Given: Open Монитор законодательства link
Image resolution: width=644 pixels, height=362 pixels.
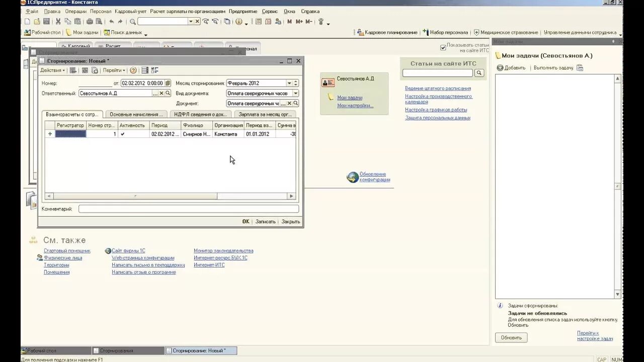Looking at the screenshot, I should click(223, 251).
